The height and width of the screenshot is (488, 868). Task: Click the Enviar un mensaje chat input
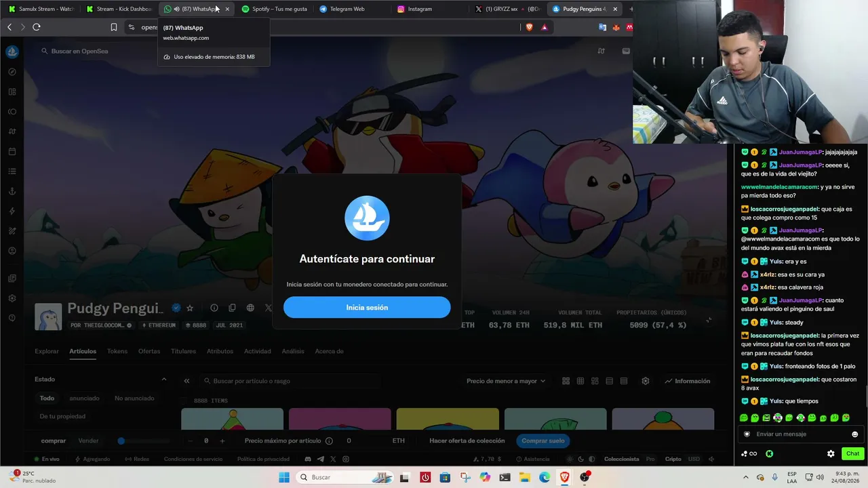[801, 434]
